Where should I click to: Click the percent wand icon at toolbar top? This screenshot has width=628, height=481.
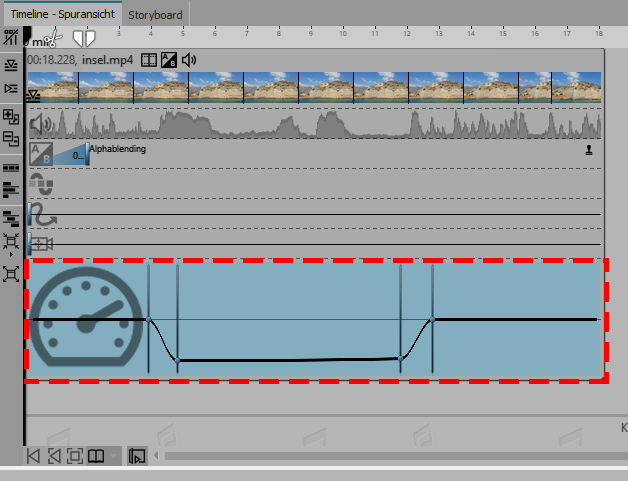click(11, 37)
